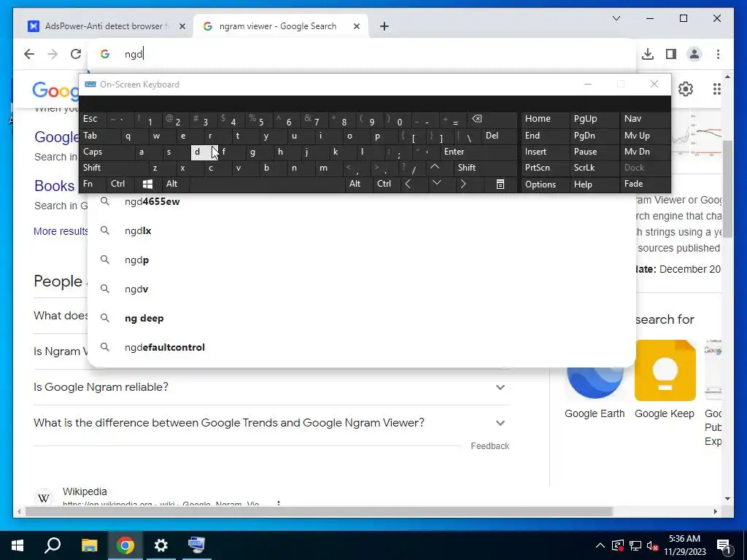Open a new browser tab

pyautogui.click(x=384, y=26)
